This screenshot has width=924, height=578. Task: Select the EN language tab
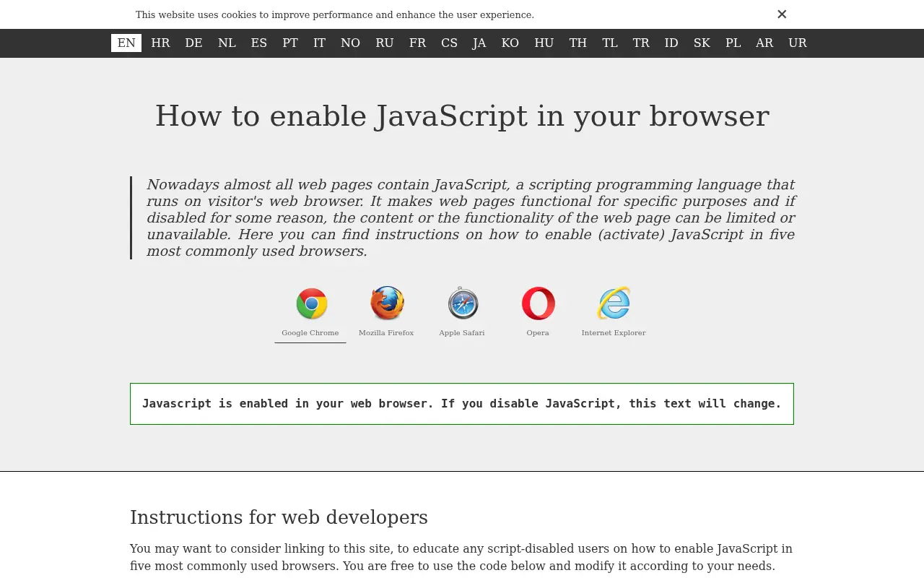(x=126, y=43)
